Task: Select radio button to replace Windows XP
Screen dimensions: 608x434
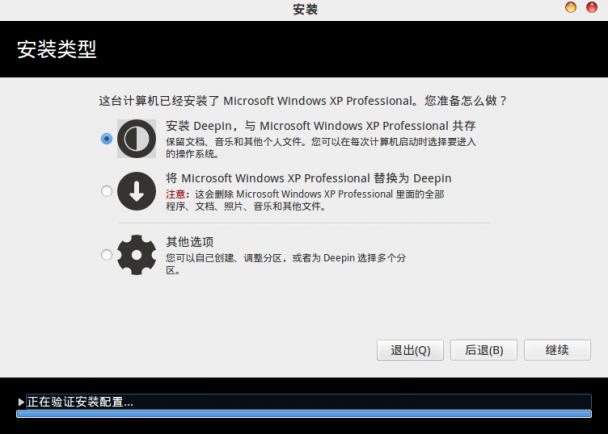Action: point(106,191)
